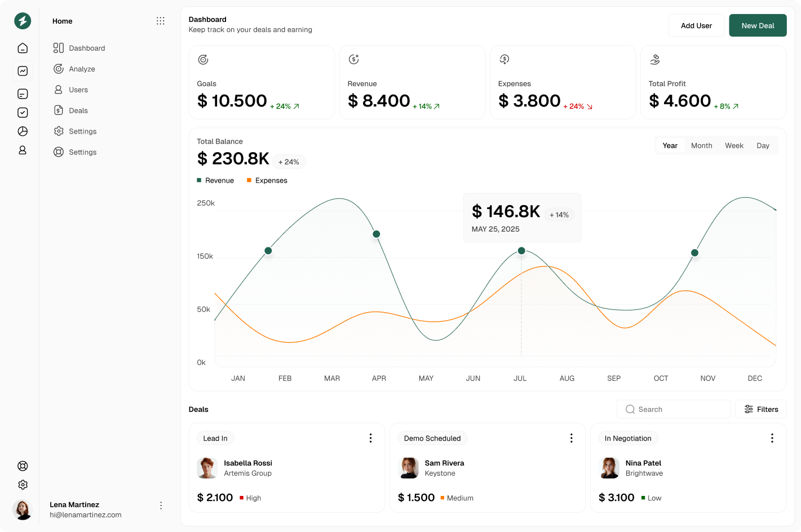Viewport: 801px width, 532px height.
Task: Open the lifebuoy support icon at rail bottom
Action: (23, 466)
